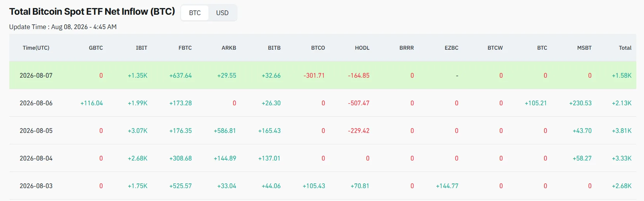Click the +58.27 MSBT value

click(582, 158)
